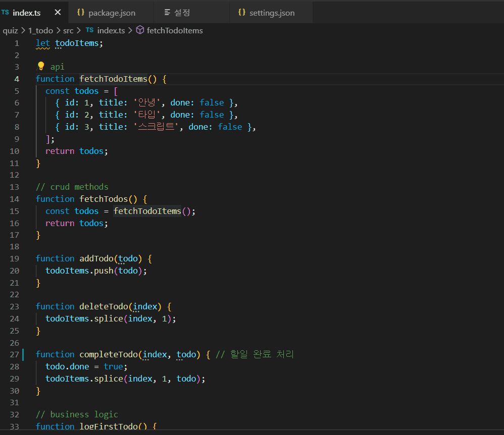Click the fetchTodoItems call on line 15
504x435 pixels.
point(147,211)
